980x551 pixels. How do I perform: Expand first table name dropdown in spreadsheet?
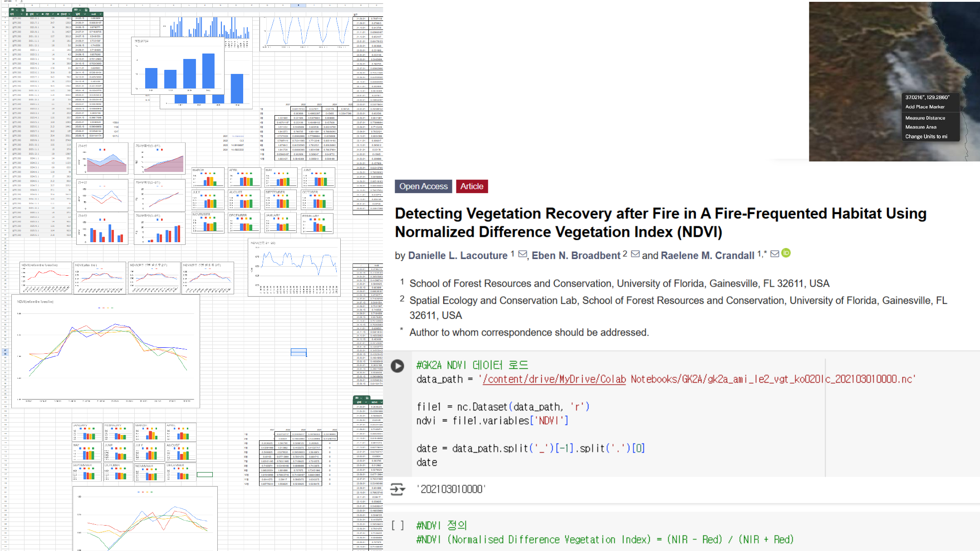pyautogui.click(x=17, y=10)
